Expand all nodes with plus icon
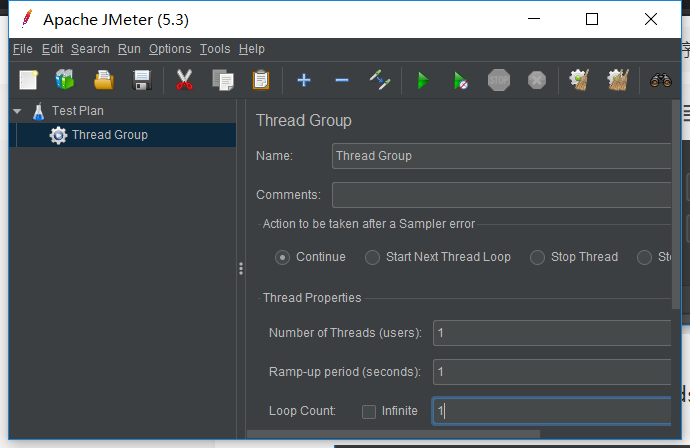Screen dimensions: 690x448 tap(304, 80)
